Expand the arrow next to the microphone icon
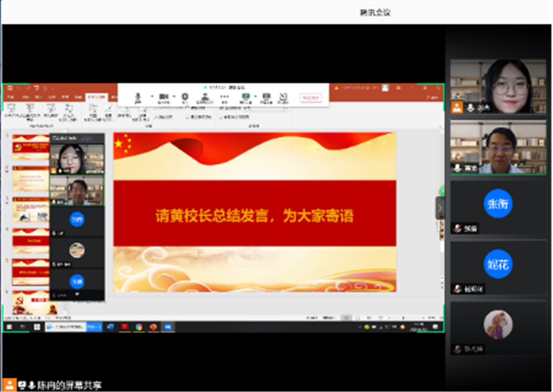553x392 pixels. 151,97
